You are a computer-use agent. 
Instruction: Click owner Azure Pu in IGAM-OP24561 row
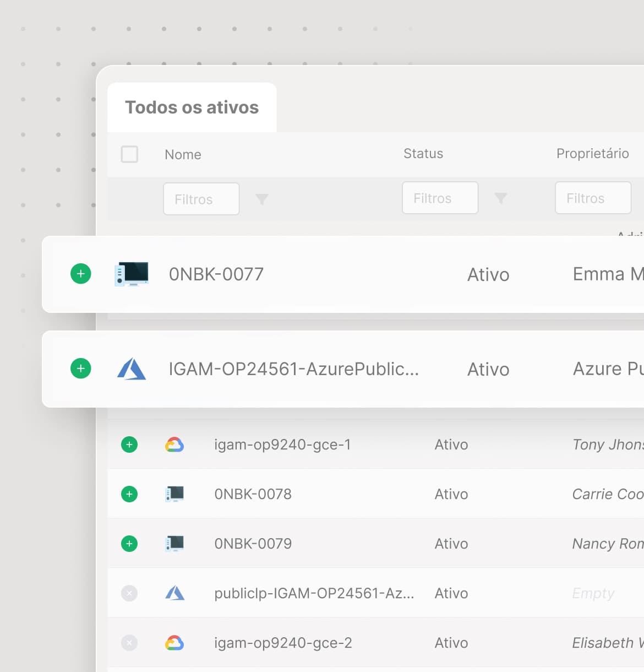(608, 368)
